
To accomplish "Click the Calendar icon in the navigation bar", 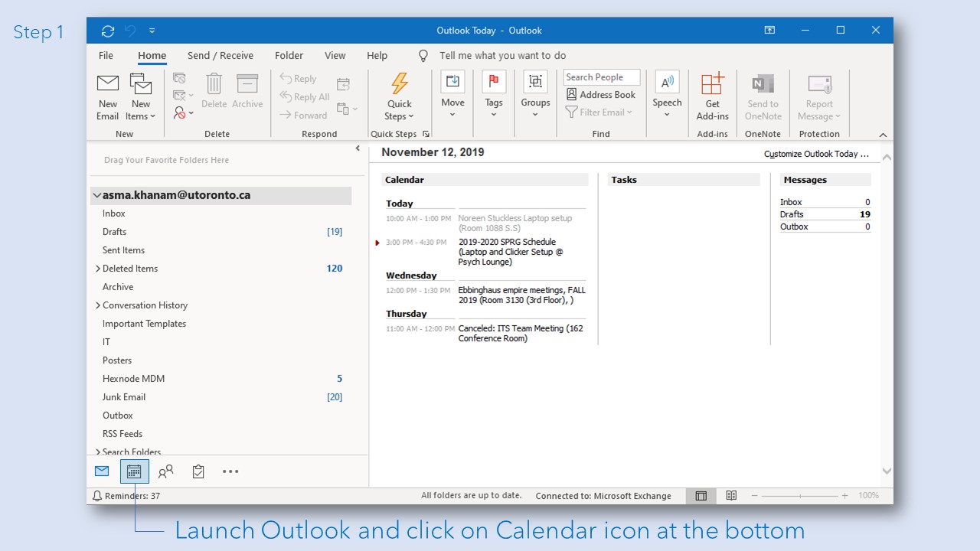I will click(x=134, y=471).
